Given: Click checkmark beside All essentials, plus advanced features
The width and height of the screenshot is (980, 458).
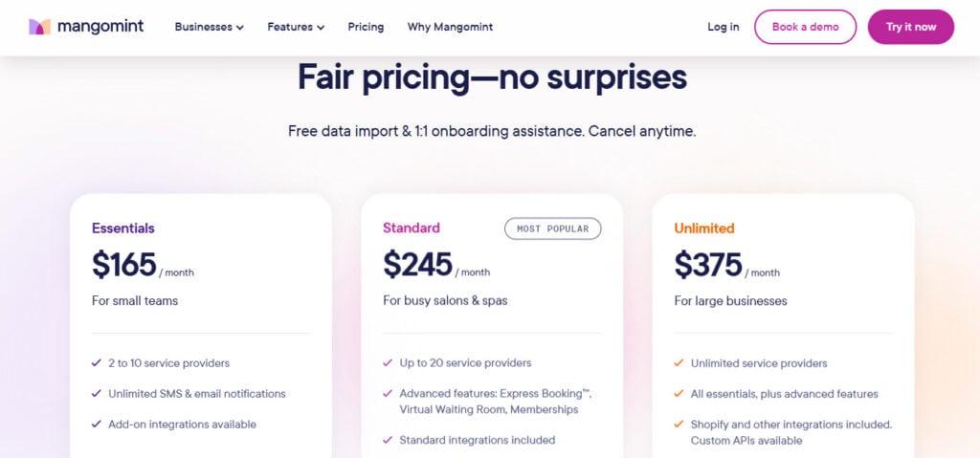Looking at the screenshot, I should [x=679, y=394].
